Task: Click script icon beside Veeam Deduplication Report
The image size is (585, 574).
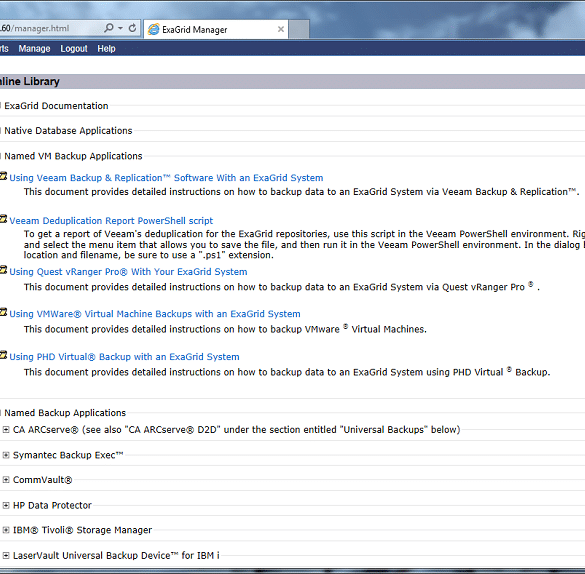Action: pos(3,219)
